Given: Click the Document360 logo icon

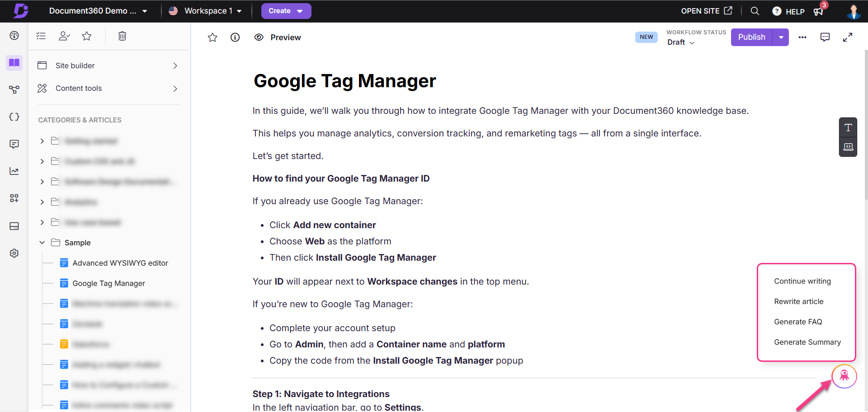Looking at the screenshot, I should click(21, 10).
